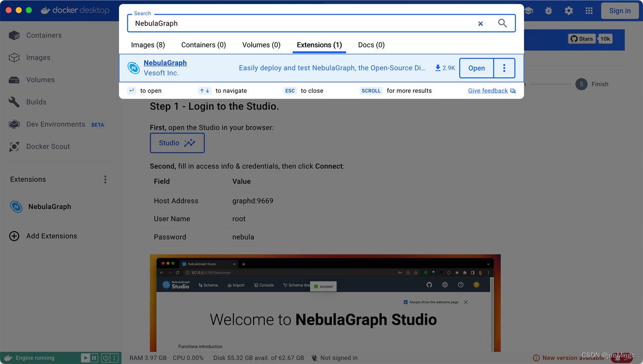Click the 2.9K downloads icon
This screenshot has height=364, width=643.
[x=438, y=68]
